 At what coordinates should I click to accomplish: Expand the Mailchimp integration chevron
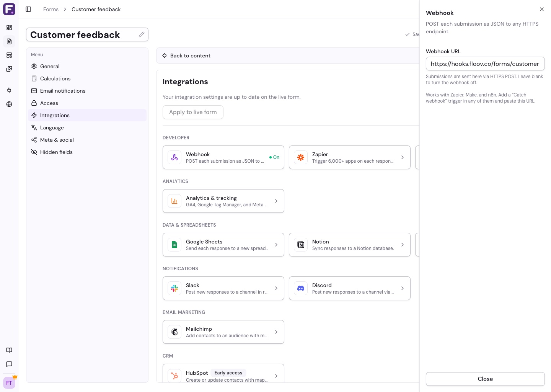click(x=276, y=332)
